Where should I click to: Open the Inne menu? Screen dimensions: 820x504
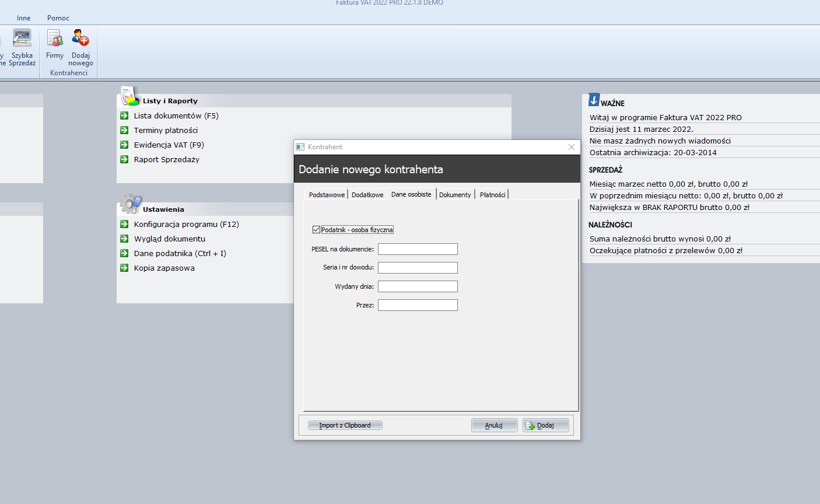click(x=24, y=18)
